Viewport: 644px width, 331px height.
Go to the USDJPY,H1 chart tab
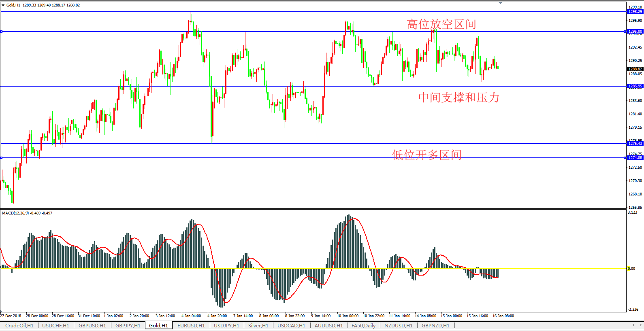point(226,326)
